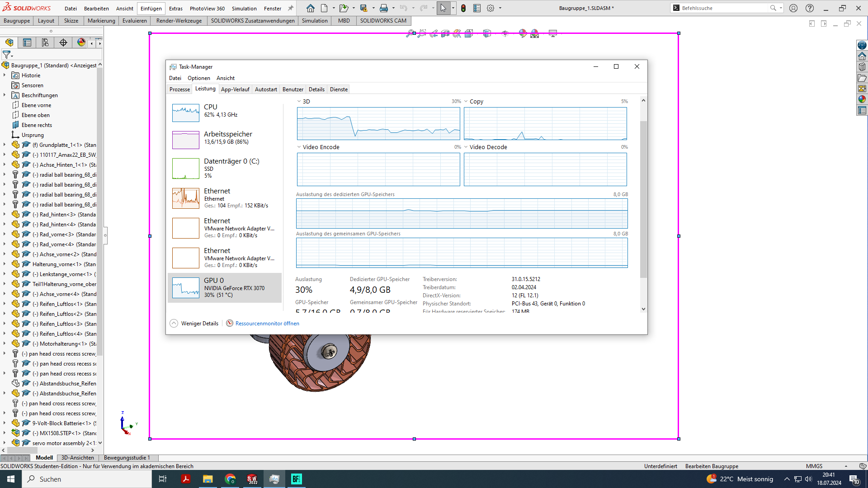Click the feature tree filter icon
Viewport: 868px width, 488px height.
[7, 55]
